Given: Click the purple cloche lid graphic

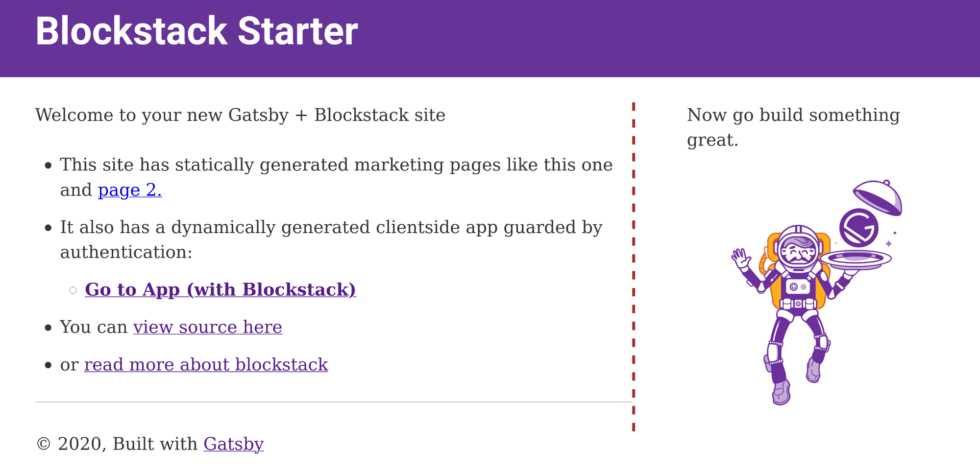Looking at the screenshot, I should [878, 197].
